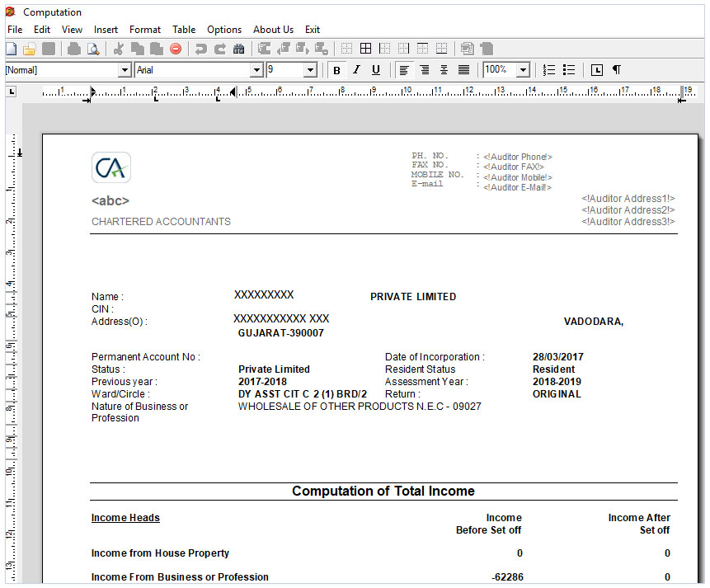Screen dimensions: 710x588
Task: Paste the clipboard with the Paste icon
Action: 156,49
